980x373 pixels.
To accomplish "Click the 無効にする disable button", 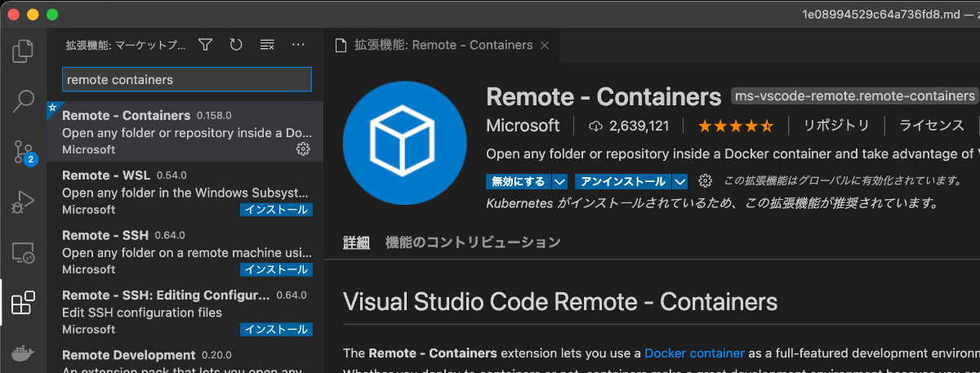I will coord(519,181).
